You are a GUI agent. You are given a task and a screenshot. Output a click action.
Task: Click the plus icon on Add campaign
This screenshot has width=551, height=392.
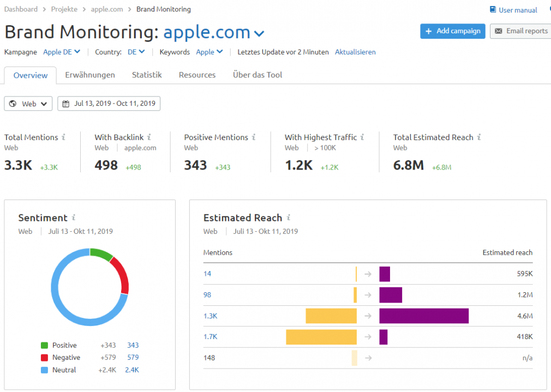click(428, 31)
